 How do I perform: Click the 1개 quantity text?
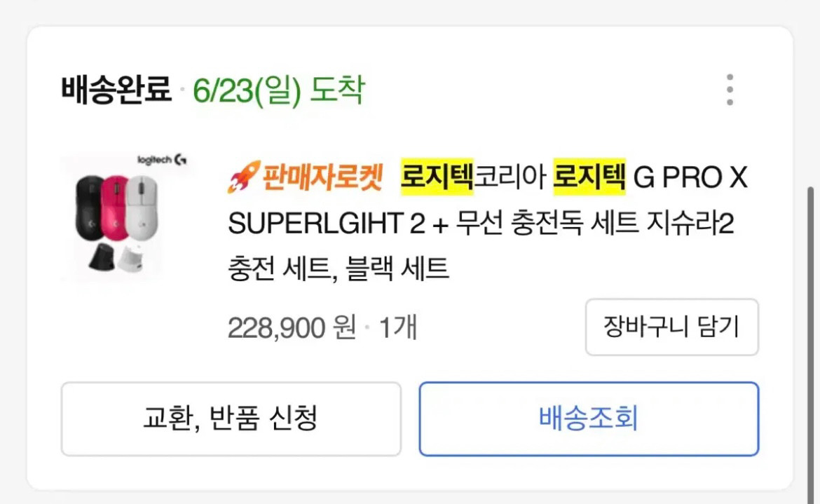pyautogui.click(x=395, y=327)
